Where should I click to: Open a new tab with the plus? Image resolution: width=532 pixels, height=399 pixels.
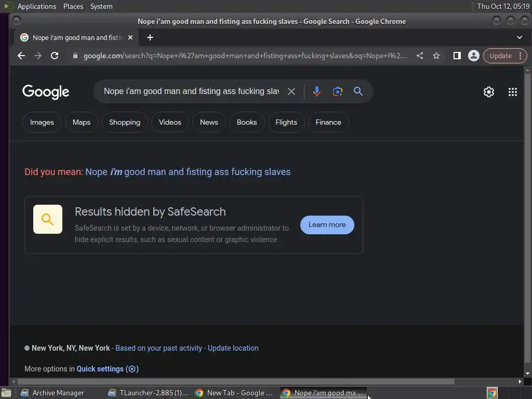[x=150, y=37]
